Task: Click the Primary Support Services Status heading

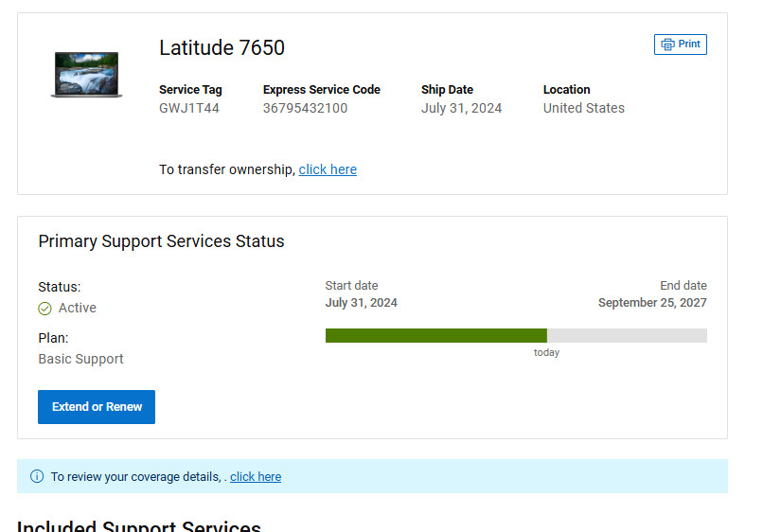Action: pyautogui.click(x=161, y=241)
